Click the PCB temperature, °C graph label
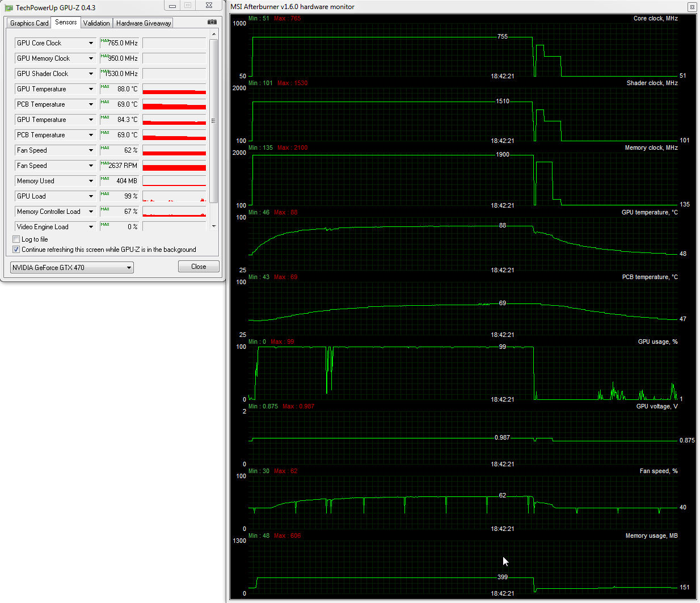The width and height of the screenshot is (700, 603). tap(650, 277)
